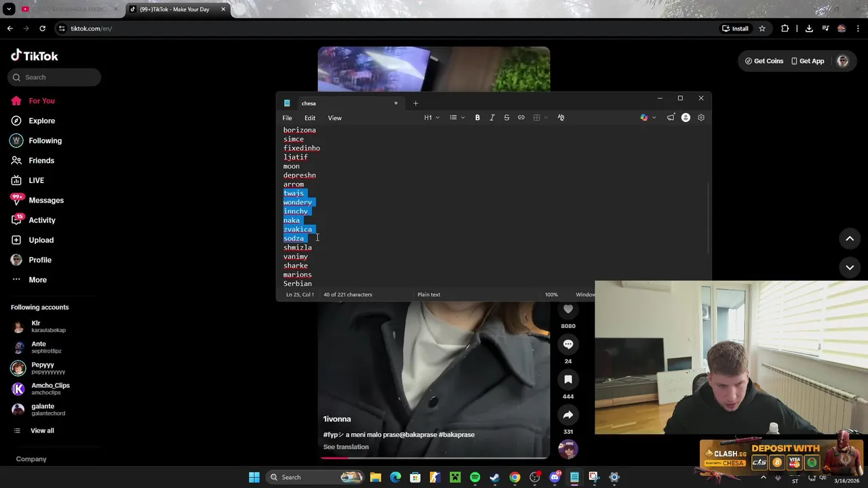Go to previous TikTok video arrow
The width and height of the screenshot is (868, 488).
850,239
